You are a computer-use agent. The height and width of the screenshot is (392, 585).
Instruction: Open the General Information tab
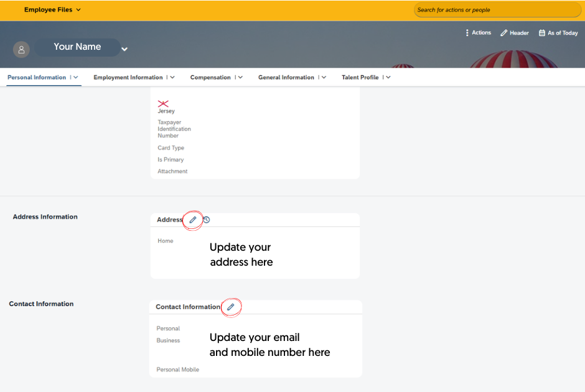(x=286, y=78)
